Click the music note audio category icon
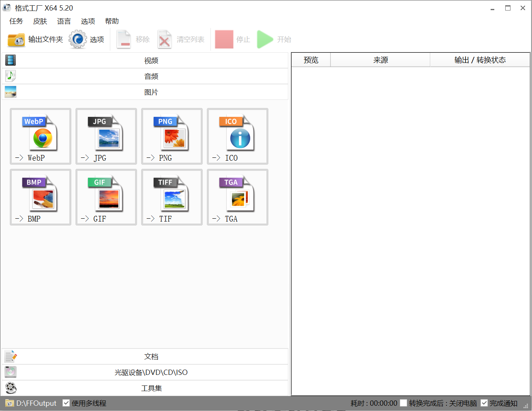The height and width of the screenshot is (411, 532). click(x=11, y=76)
